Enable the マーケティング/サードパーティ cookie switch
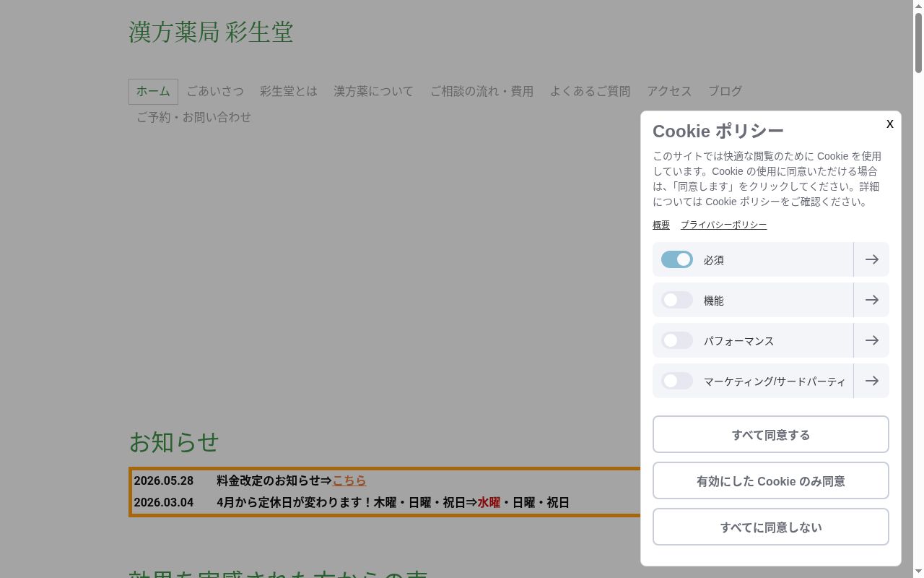Image resolution: width=924 pixels, height=578 pixels. (x=677, y=381)
